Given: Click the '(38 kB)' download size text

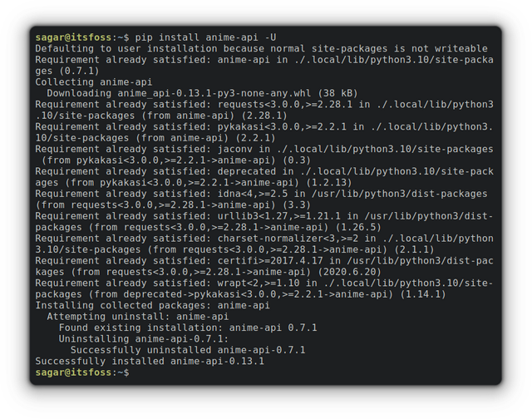Looking at the screenshot, I should coord(337,93).
